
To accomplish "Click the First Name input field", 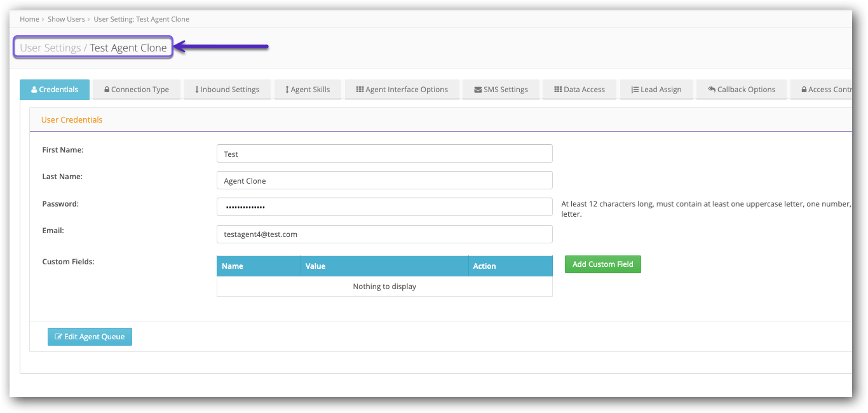I will click(384, 154).
